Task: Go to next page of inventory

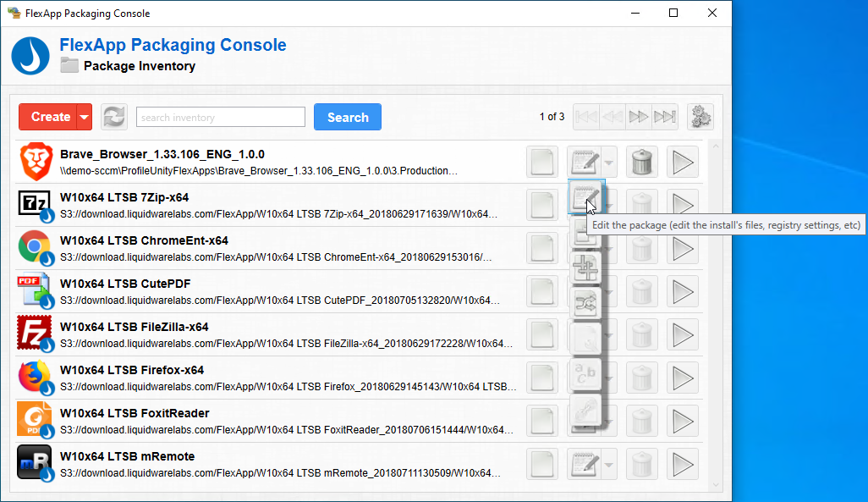Action: [639, 117]
